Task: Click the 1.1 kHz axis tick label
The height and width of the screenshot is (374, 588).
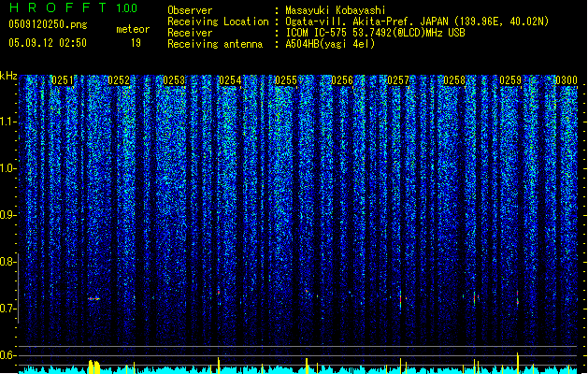Action: click(8, 122)
